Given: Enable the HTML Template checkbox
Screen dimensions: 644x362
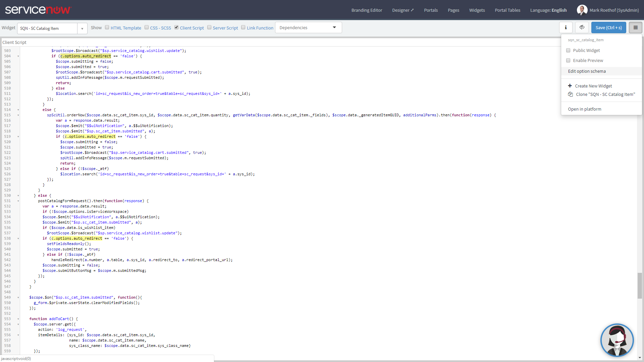Looking at the screenshot, I should [x=107, y=27].
